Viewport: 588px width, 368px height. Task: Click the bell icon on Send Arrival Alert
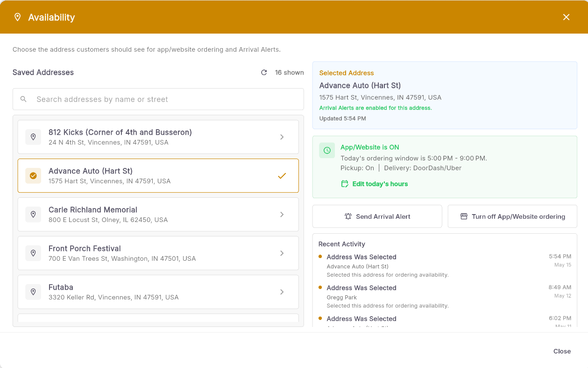pos(348,216)
